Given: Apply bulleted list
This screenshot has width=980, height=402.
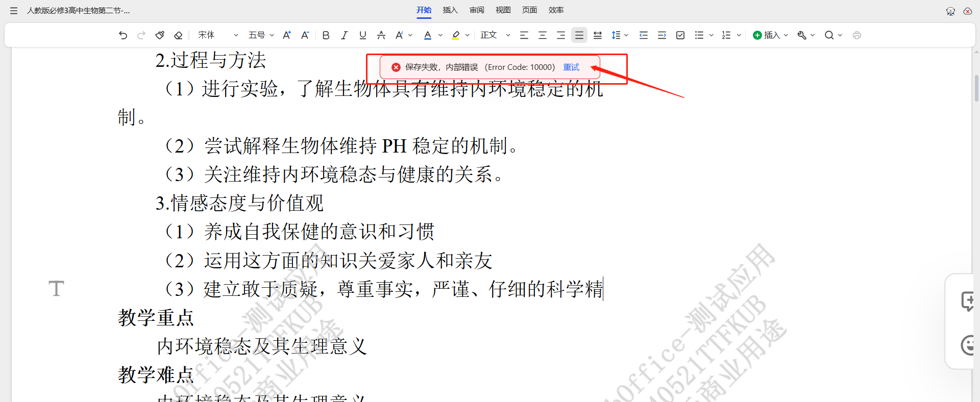Looking at the screenshot, I should (x=699, y=35).
